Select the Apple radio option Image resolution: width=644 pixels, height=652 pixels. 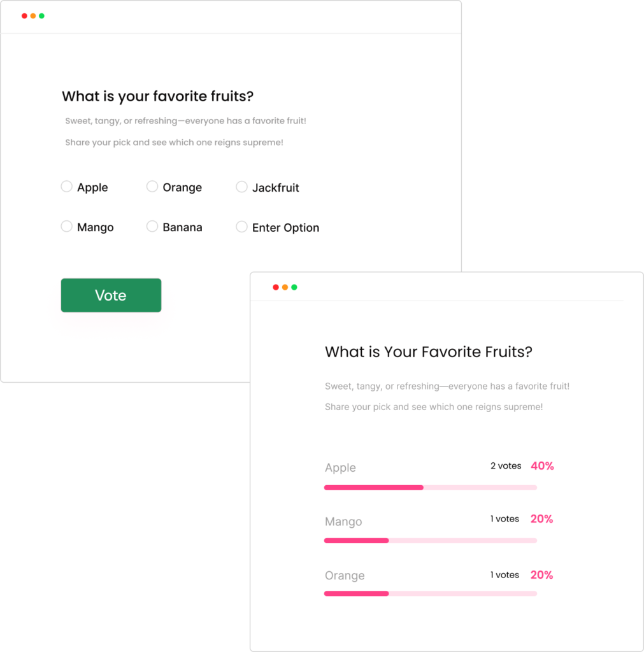click(x=66, y=187)
